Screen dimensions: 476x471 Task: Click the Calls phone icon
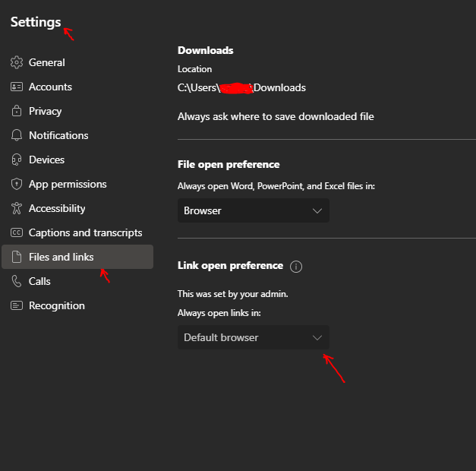coord(17,281)
